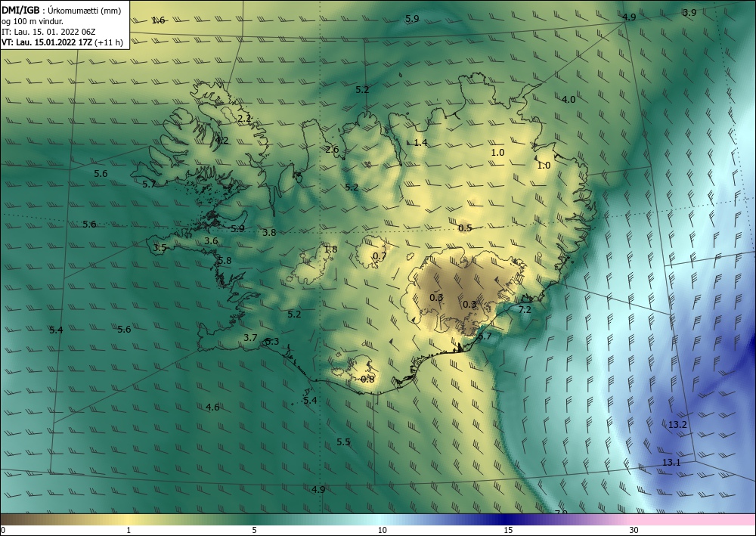756x536 pixels.
Task: Select the 2.2 value over the Westfjords
Action: click(244, 118)
